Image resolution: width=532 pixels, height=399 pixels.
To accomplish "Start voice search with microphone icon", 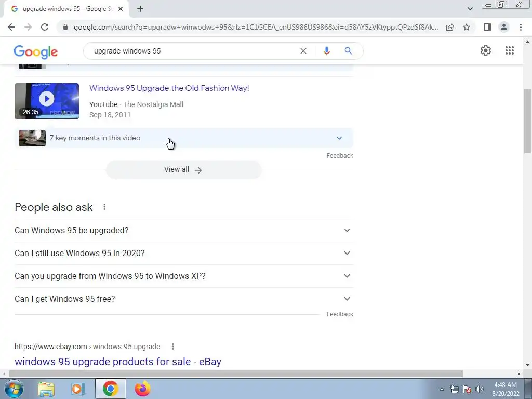I will pyautogui.click(x=327, y=51).
